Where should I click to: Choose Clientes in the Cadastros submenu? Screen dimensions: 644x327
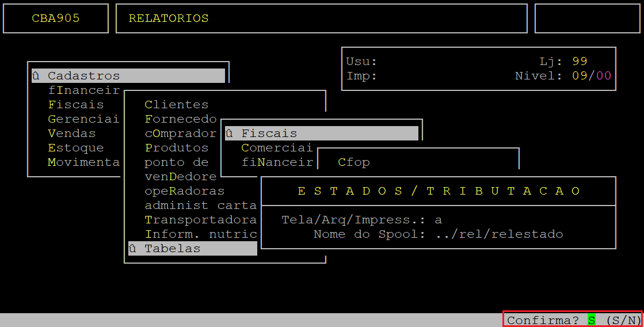(177, 104)
